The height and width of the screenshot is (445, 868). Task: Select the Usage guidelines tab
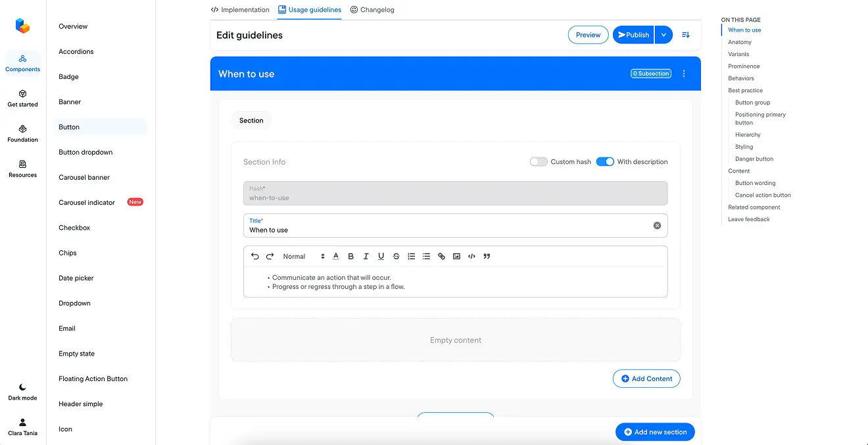click(310, 10)
